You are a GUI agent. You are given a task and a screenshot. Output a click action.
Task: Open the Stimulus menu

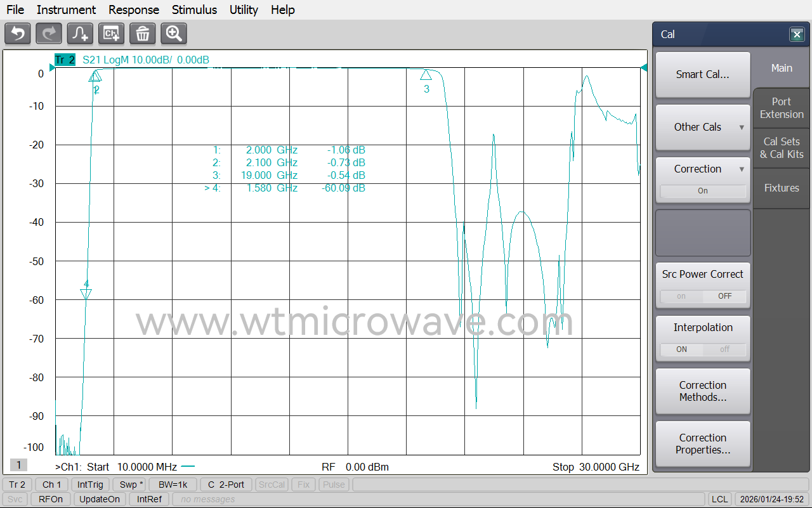(x=194, y=10)
